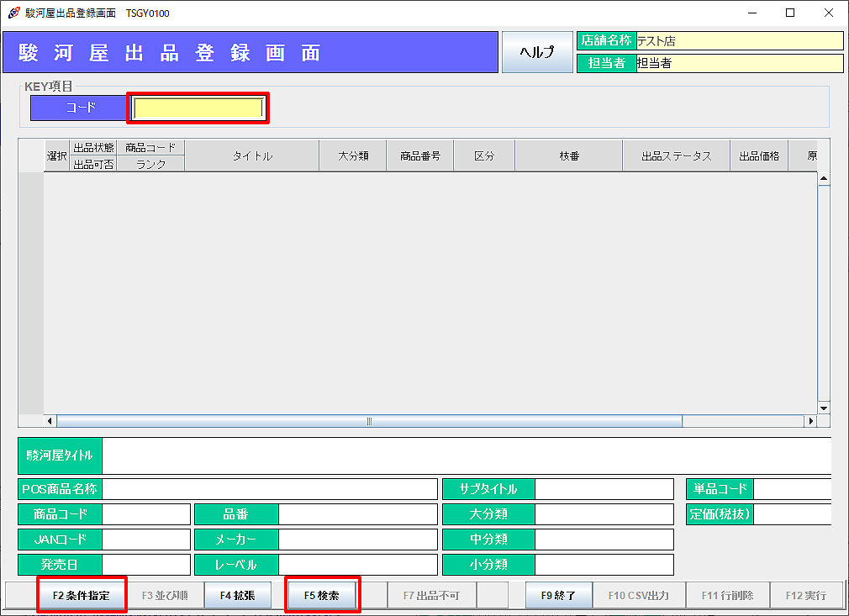Screen dimensions: 849x616
Task: Click the table scroll up arrow
Action: pyautogui.click(x=823, y=179)
